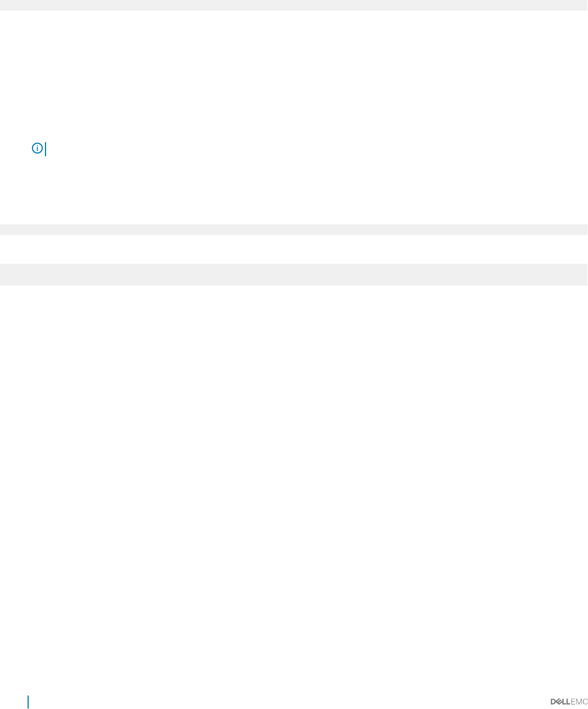Screen dimensions: 588x709
Task: Click the DELL wordmark in the footer logo
Action: click(560, 701)
